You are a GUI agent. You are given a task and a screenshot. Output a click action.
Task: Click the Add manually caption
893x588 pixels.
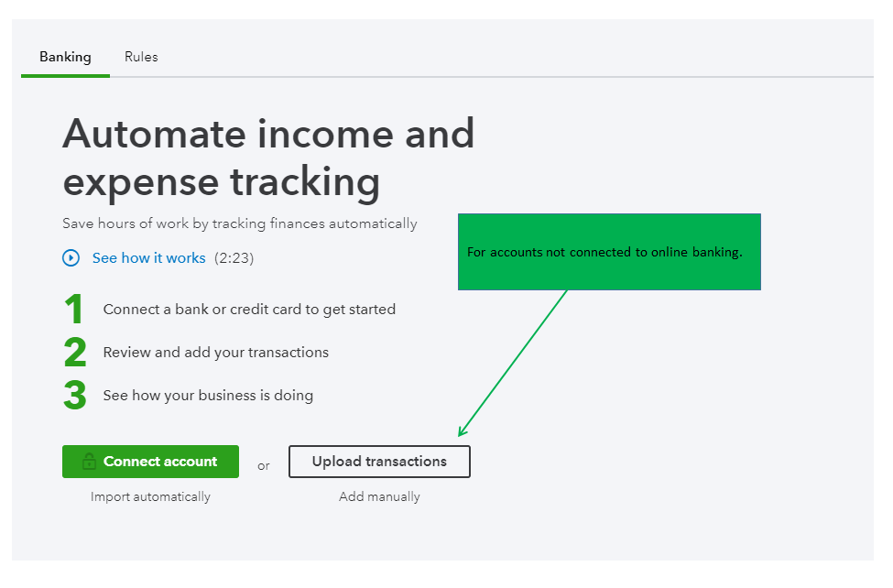click(x=379, y=497)
